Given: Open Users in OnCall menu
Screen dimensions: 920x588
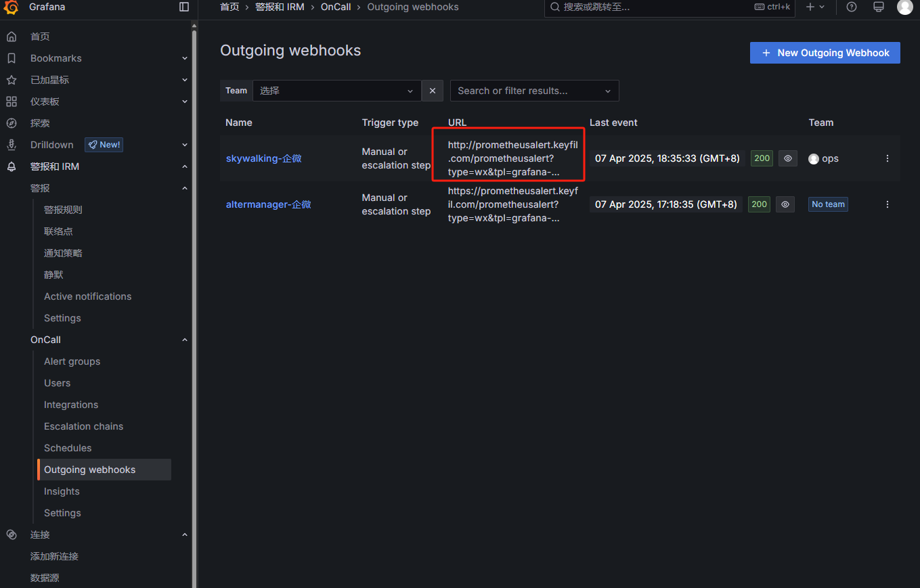Looking at the screenshot, I should pos(57,383).
